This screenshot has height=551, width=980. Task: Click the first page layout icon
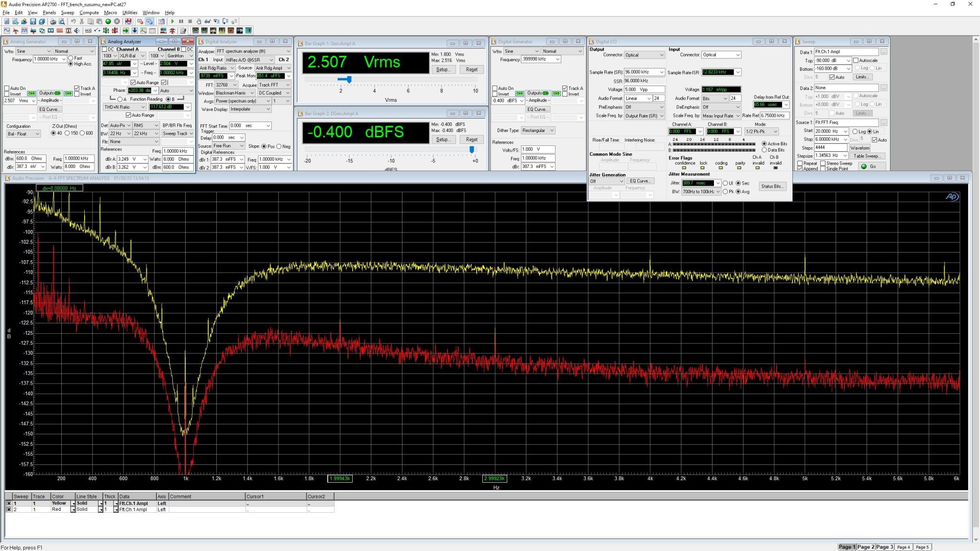[196, 31]
